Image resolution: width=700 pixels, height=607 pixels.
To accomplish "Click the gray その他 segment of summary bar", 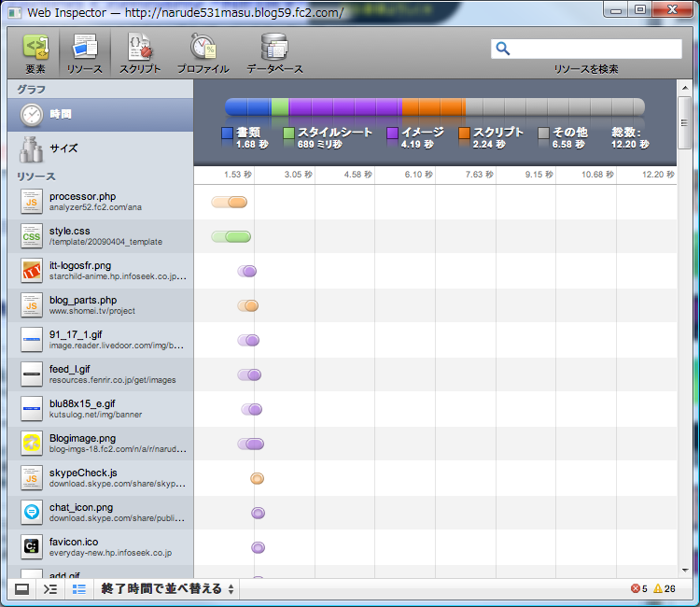I will pyautogui.click(x=555, y=107).
